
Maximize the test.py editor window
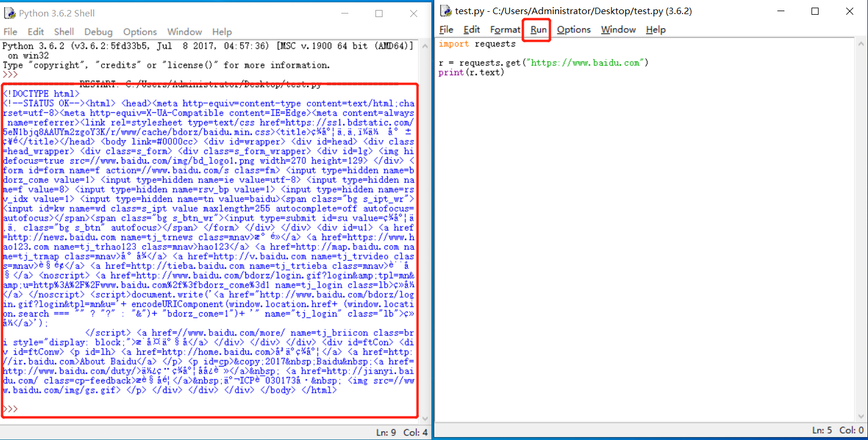pos(815,11)
